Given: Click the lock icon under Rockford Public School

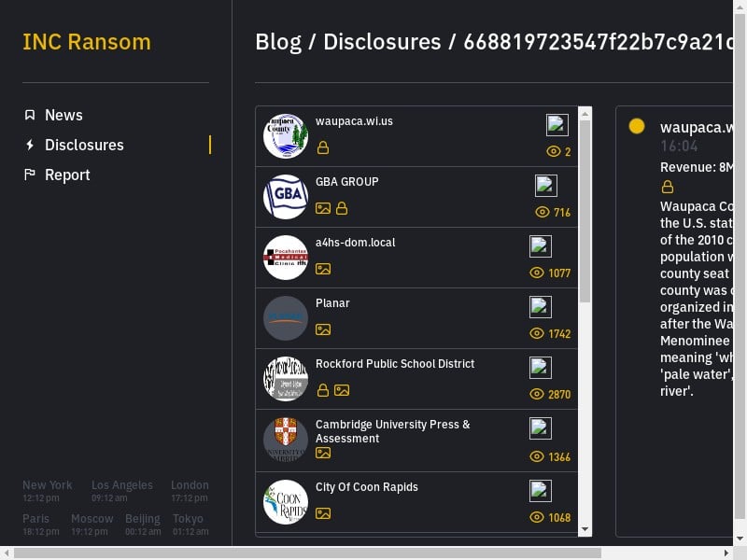Looking at the screenshot, I should [x=322, y=390].
